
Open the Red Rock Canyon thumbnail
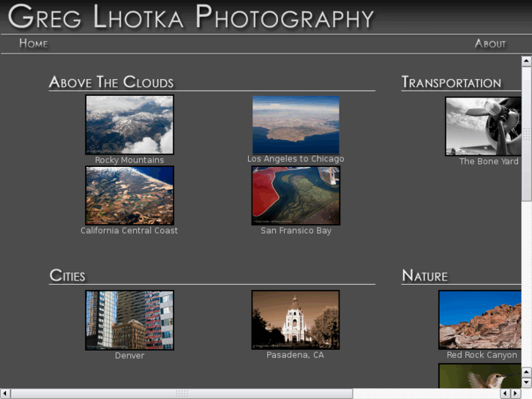pos(480,319)
